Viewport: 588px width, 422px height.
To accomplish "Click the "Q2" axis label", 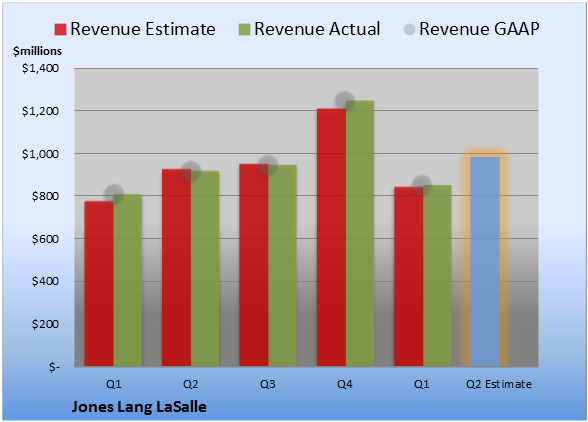I will click(x=190, y=384).
